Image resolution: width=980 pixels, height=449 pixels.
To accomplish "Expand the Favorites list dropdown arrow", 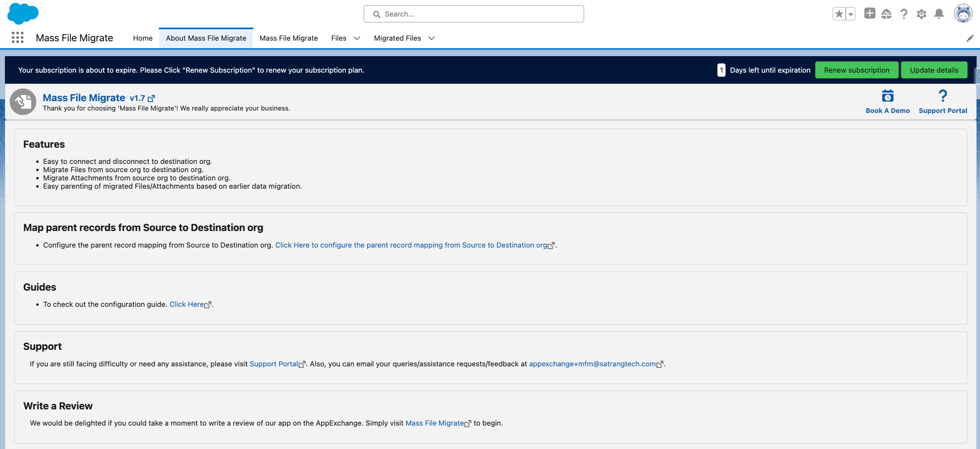I will tap(851, 14).
